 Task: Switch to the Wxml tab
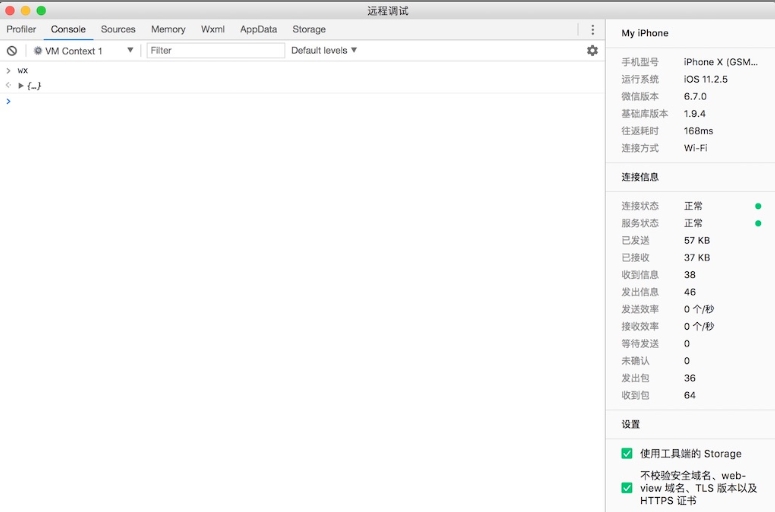coord(213,30)
